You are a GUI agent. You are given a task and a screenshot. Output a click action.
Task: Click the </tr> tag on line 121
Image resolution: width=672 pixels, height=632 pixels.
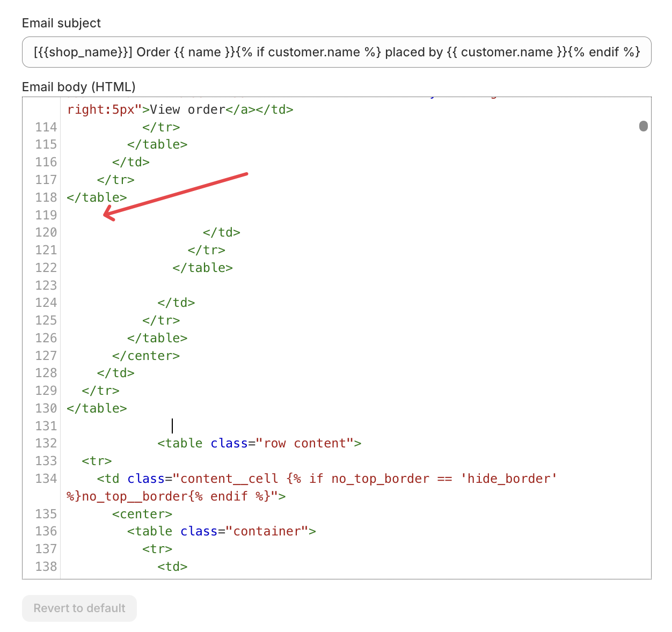click(207, 250)
